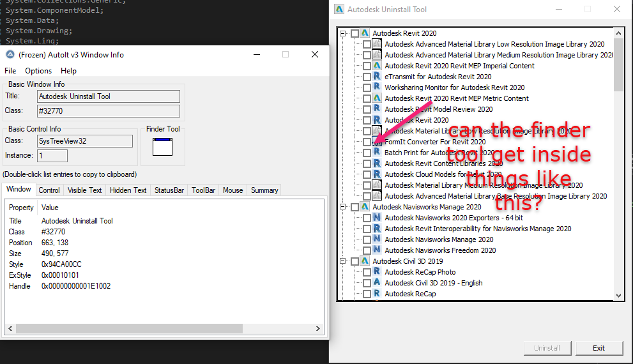Click the FormIt Converter For Revit icon
The width and height of the screenshot is (633, 364).
[377, 142]
